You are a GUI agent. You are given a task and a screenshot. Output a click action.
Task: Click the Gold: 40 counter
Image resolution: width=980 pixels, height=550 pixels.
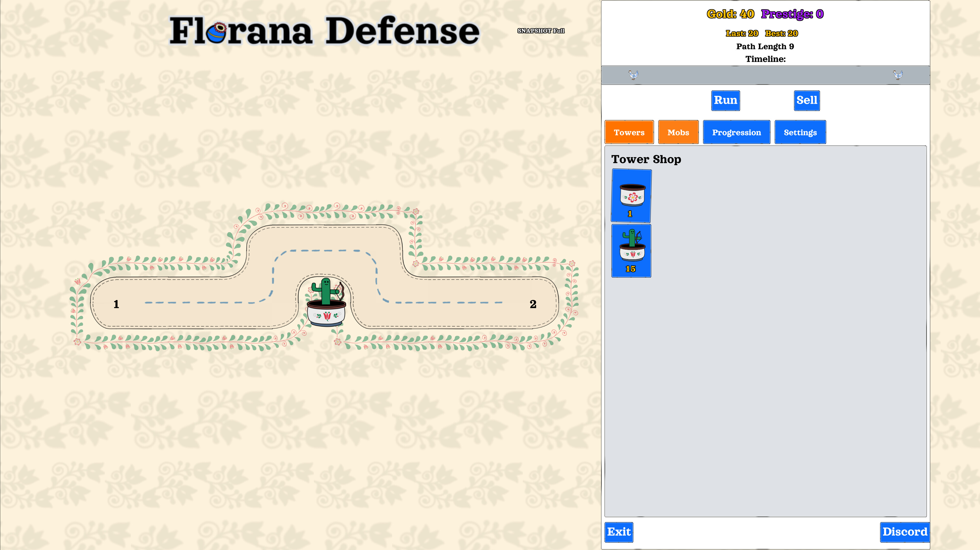pyautogui.click(x=730, y=14)
